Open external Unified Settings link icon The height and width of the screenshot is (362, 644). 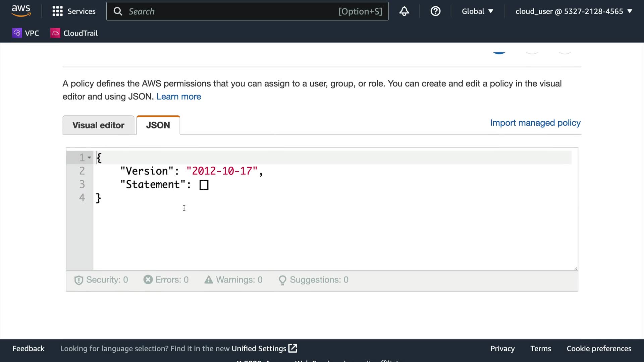(x=293, y=348)
